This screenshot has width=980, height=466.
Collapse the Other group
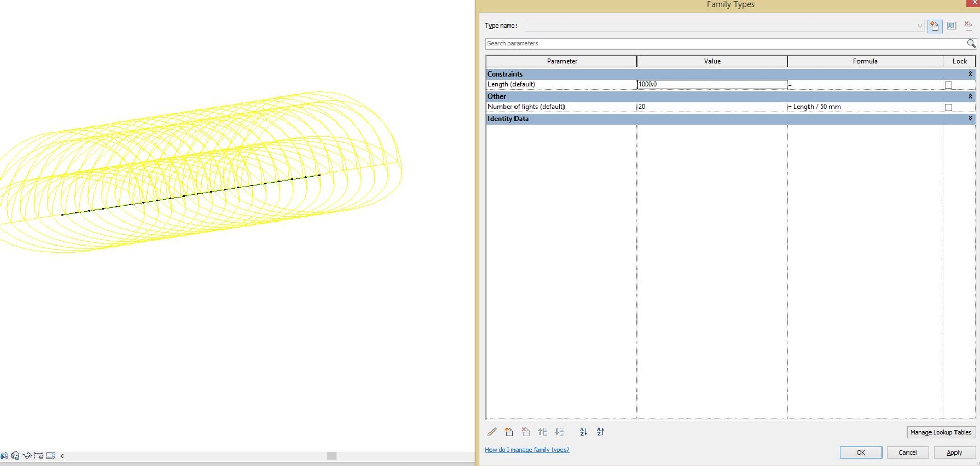pyautogui.click(x=970, y=96)
